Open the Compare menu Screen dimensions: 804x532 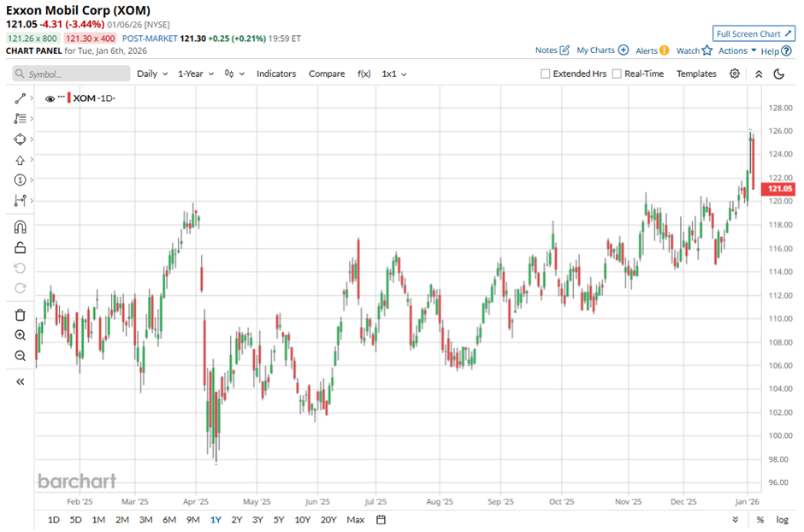[327, 74]
